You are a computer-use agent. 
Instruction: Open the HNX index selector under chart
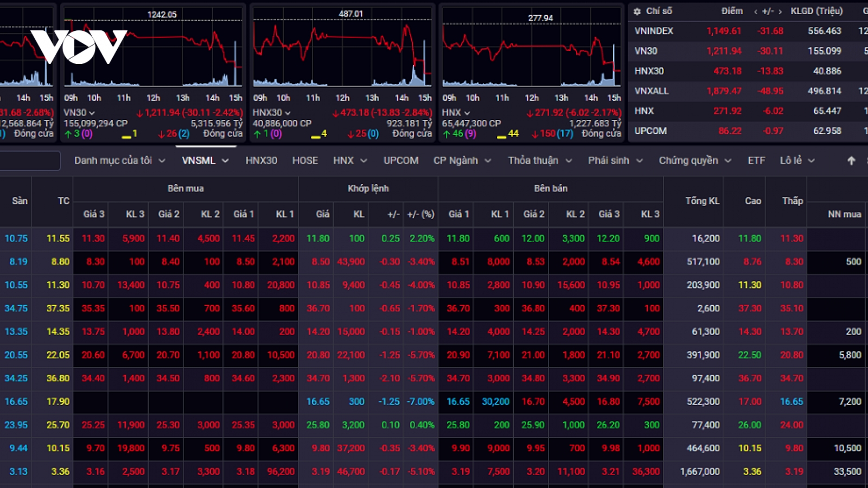pos(456,113)
